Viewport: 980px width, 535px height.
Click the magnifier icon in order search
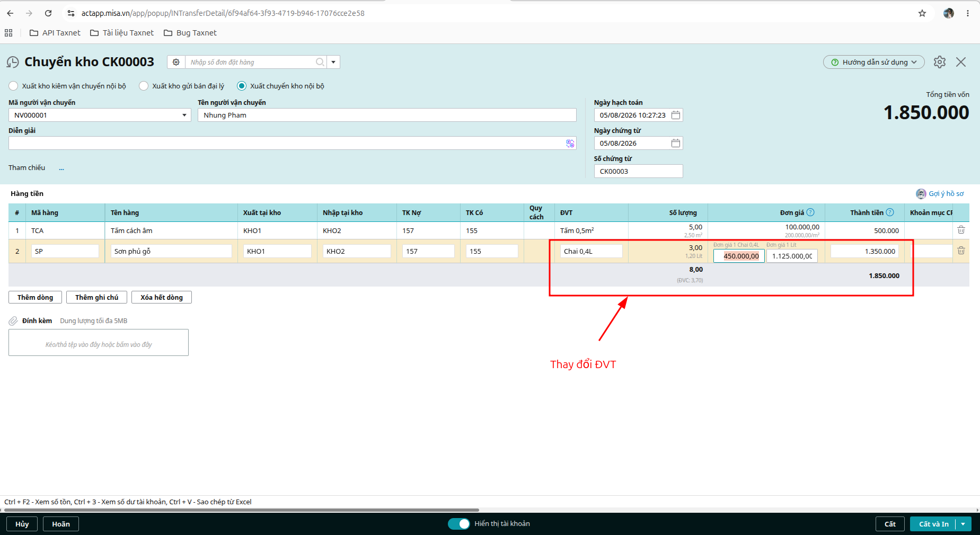[320, 62]
